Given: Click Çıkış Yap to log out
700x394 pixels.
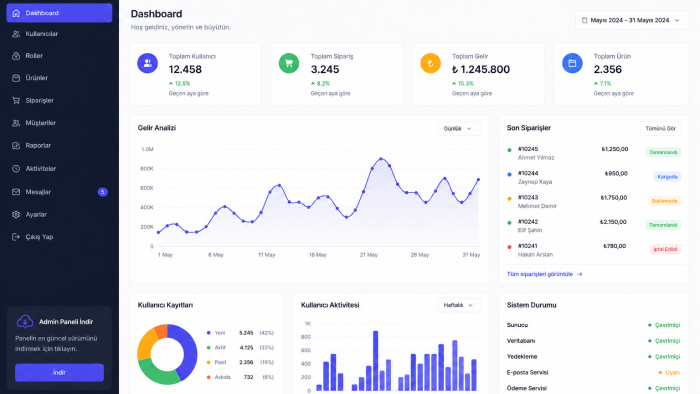Looking at the screenshot, I should click(x=59, y=237).
